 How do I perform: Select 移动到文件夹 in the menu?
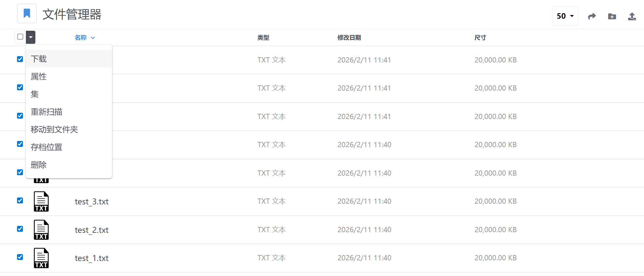pos(54,129)
